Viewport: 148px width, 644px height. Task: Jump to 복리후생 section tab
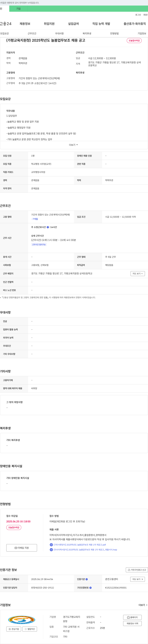[87, 33]
